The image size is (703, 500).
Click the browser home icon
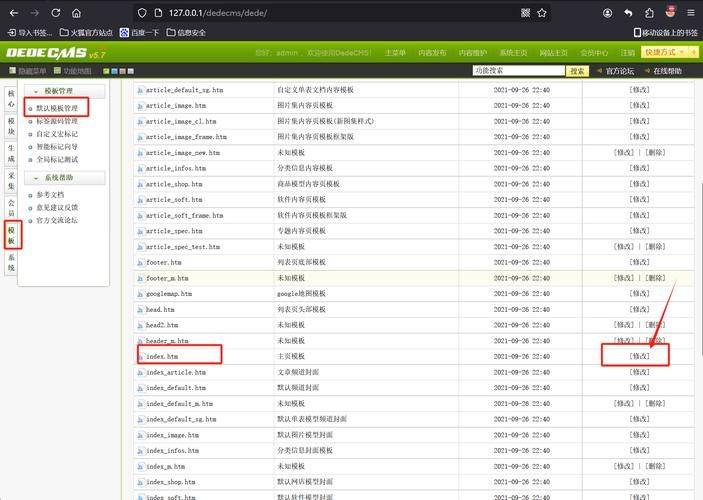(77, 13)
